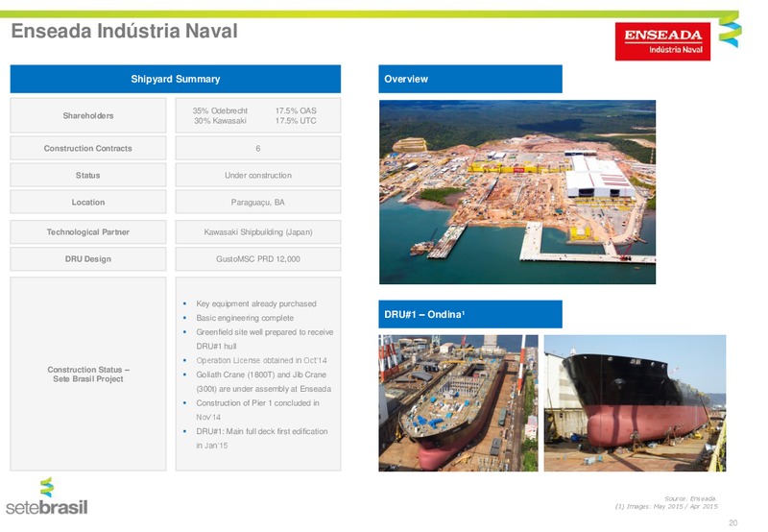Click the Overview section header

click(470, 79)
